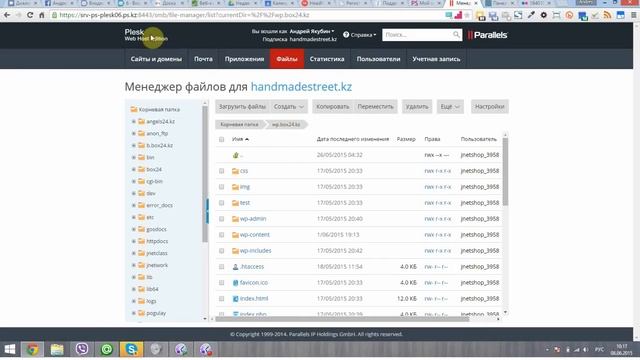This screenshot has width=640, height=360.
Task: Click the Plesk logo
Action: pos(146,35)
